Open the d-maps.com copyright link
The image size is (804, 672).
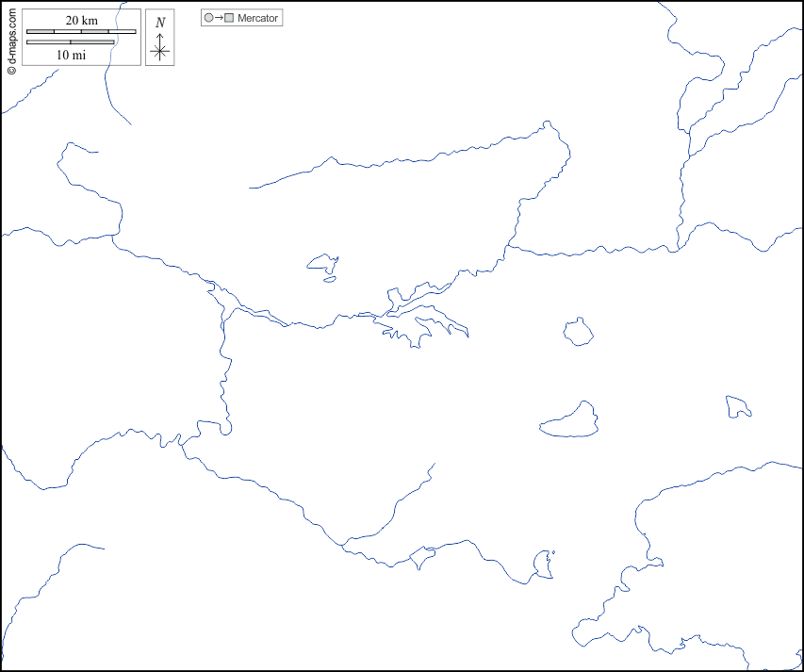[x=11, y=40]
